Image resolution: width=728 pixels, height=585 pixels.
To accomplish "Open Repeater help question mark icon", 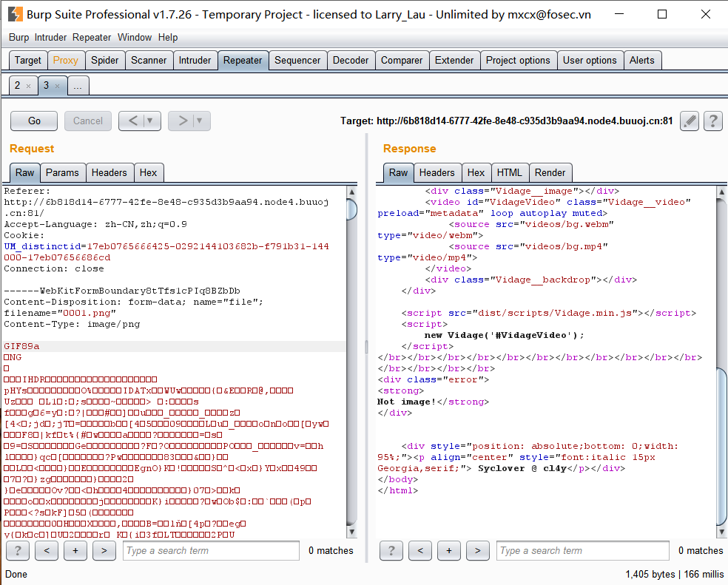I will click(712, 121).
